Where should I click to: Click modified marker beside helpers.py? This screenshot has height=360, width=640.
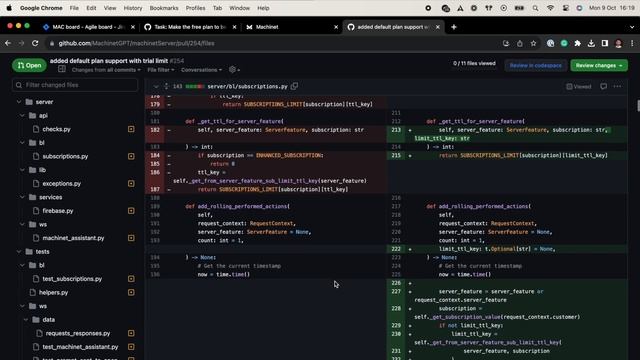[131, 292]
